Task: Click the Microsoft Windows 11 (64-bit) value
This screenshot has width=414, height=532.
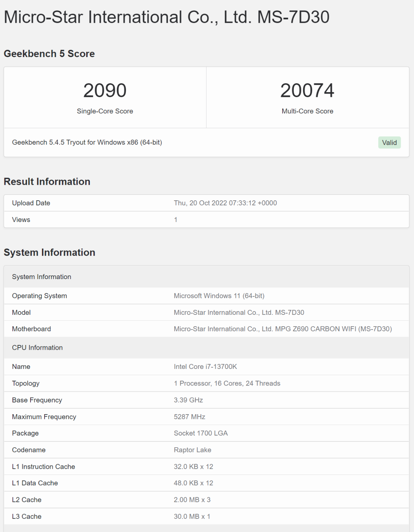Action: [219, 296]
